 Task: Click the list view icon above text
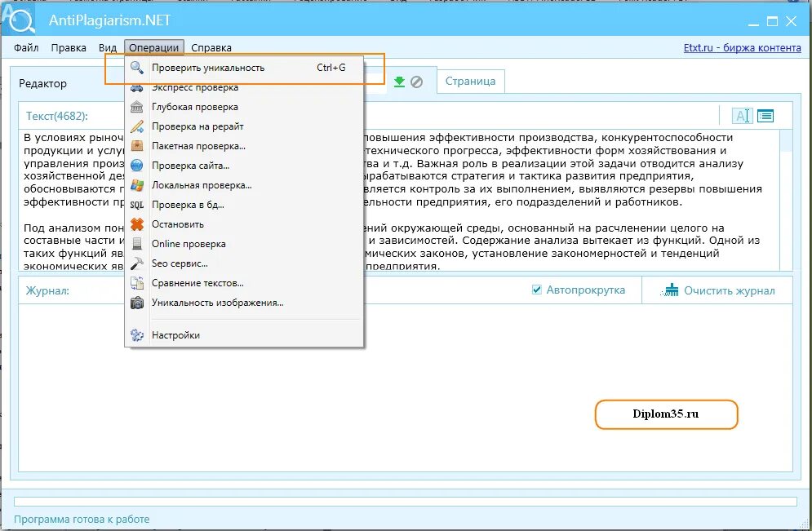765,116
